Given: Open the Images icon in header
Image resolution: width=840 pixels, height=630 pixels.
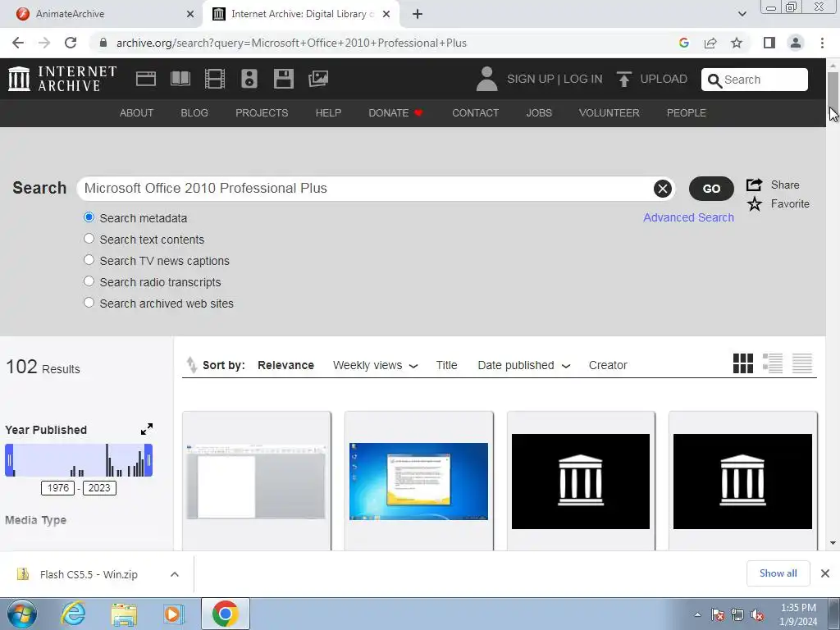Looking at the screenshot, I should point(318,79).
